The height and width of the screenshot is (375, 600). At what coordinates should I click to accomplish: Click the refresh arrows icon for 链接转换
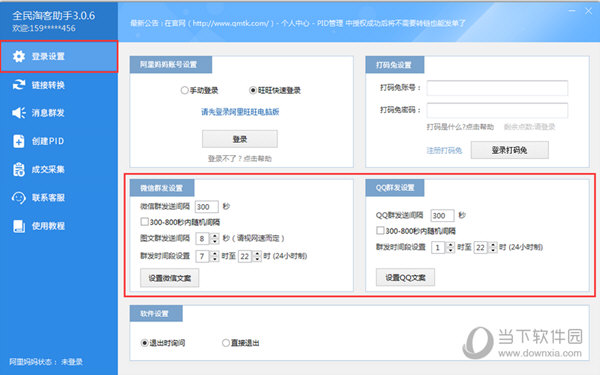19,85
